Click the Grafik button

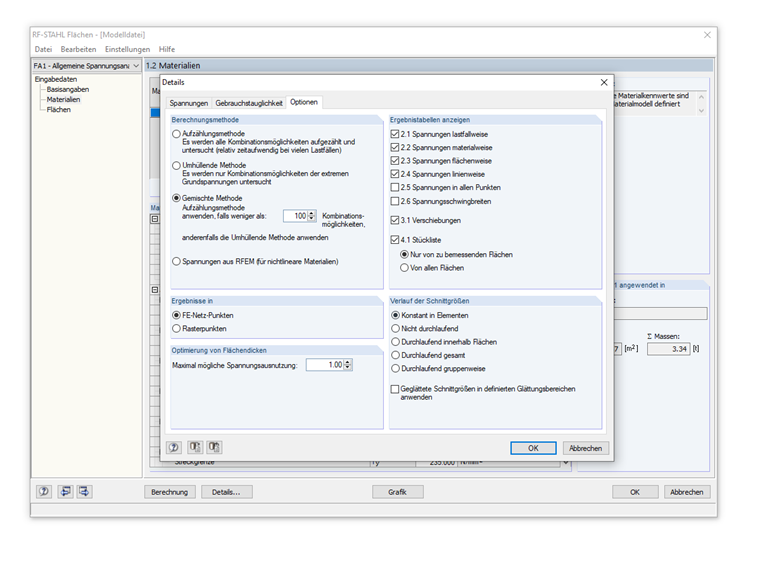click(x=397, y=492)
